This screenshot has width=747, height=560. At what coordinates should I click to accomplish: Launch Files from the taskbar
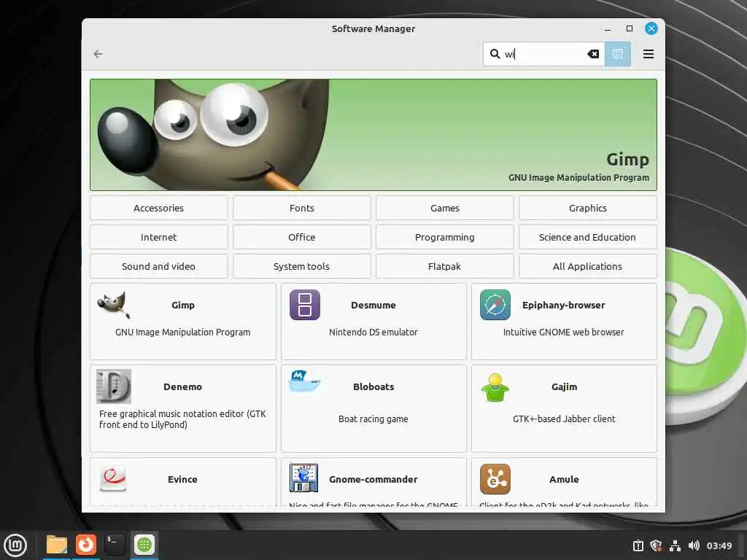(57, 545)
